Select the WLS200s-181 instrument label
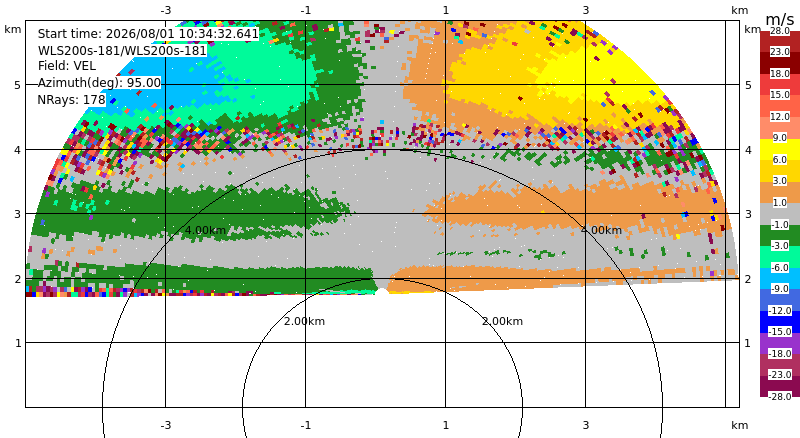This screenshot has height=438, width=800. tap(122, 51)
